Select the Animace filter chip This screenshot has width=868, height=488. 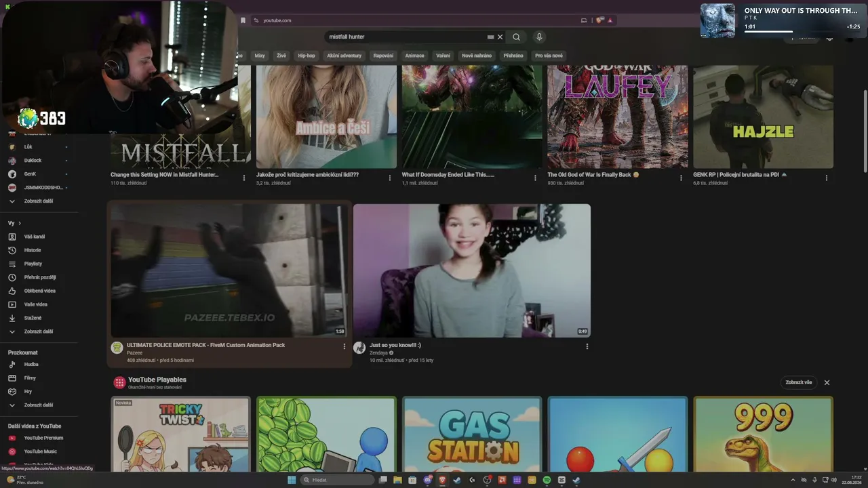click(x=414, y=56)
